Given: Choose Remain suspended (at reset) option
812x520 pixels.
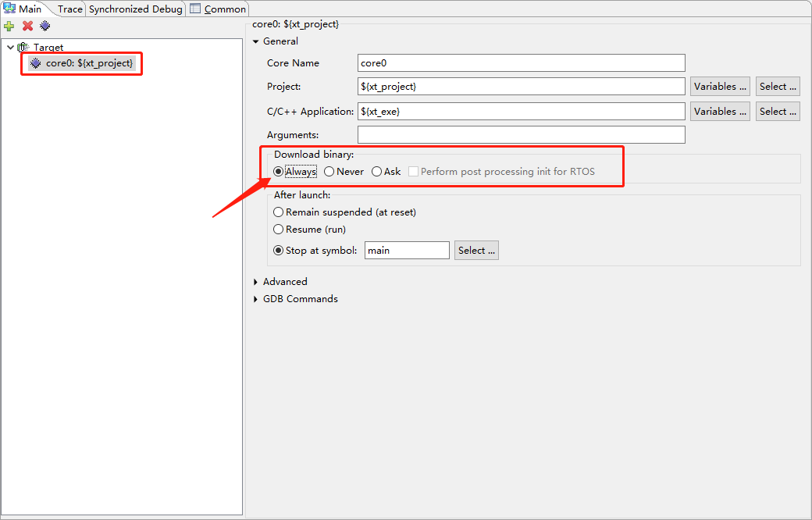Looking at the screenshot, I should pyautogui.click(x=279, y=212).
